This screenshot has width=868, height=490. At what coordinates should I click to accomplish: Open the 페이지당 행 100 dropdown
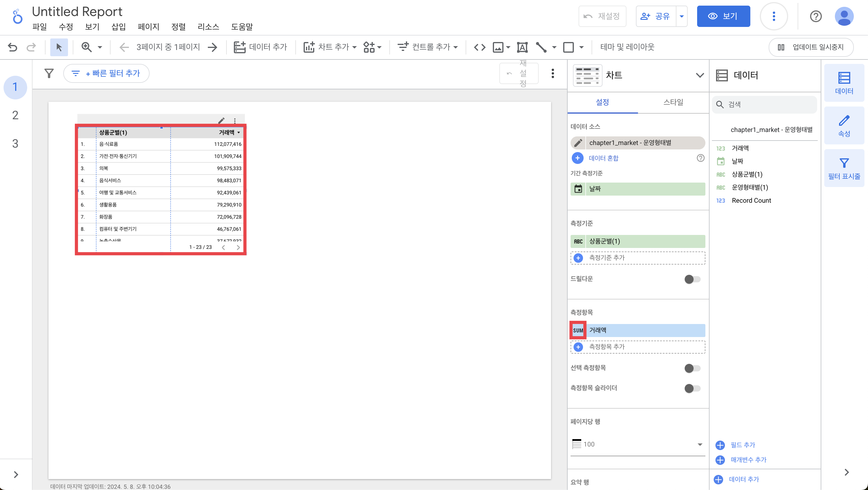(637, 444)
